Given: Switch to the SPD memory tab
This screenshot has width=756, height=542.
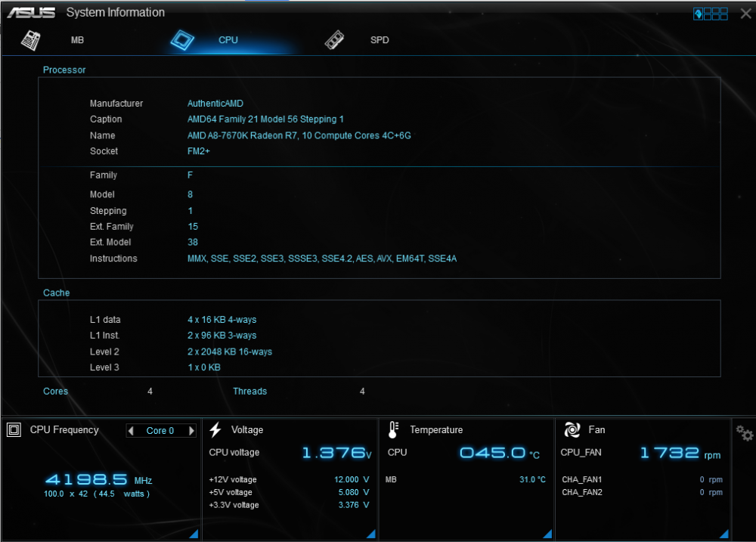Looking at the screenshot, I should tap(380, 40).
